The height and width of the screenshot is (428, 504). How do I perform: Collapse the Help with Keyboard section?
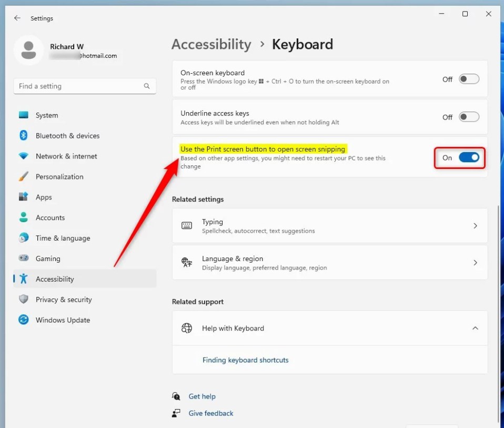[475, 327]
